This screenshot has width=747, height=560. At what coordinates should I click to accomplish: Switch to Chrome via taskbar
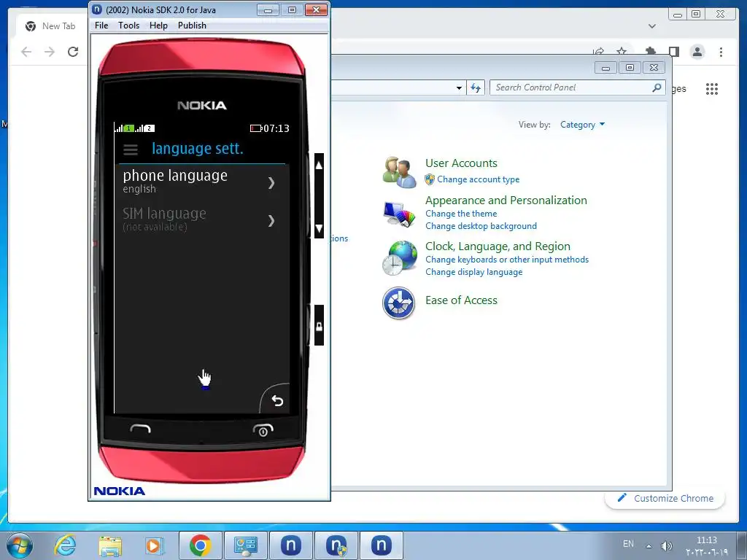[x=201, y=545]
